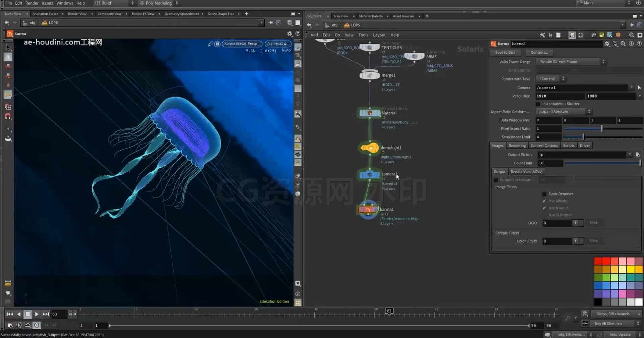Toggle Use N Input checkbox
This screenshot has height=338, width=644.
(x=544, y=208)
